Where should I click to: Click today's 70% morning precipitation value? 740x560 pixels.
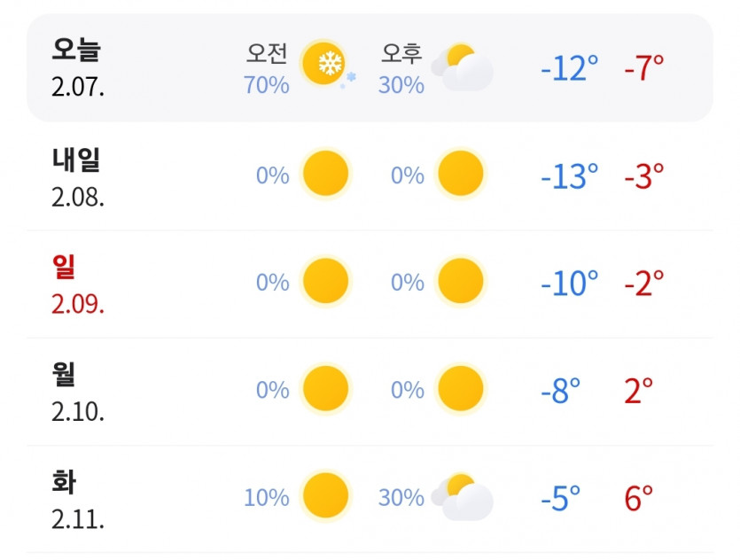click(x=267, y=85)
